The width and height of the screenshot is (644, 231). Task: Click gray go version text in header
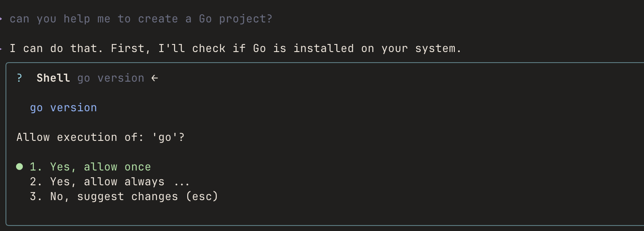pos(111,78)
